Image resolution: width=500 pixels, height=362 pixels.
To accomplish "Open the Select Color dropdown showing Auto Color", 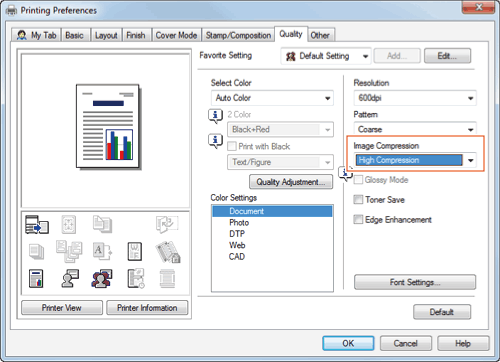I will tap(272, 98).
